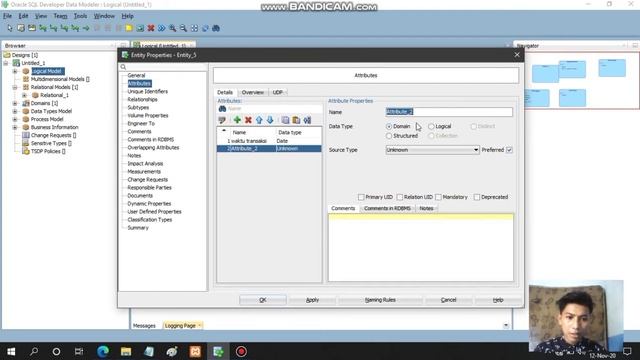Screen dimensions: 640x360
Task: Select the Domain data type radio
Action: (389, 127)
